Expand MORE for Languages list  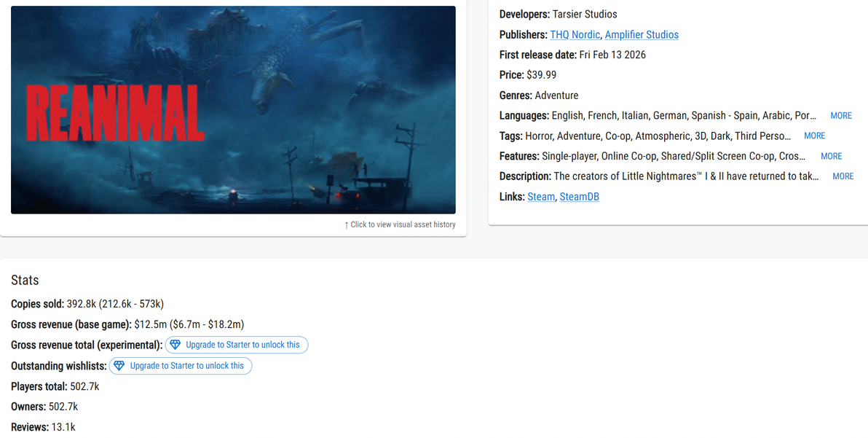[841, 116]
